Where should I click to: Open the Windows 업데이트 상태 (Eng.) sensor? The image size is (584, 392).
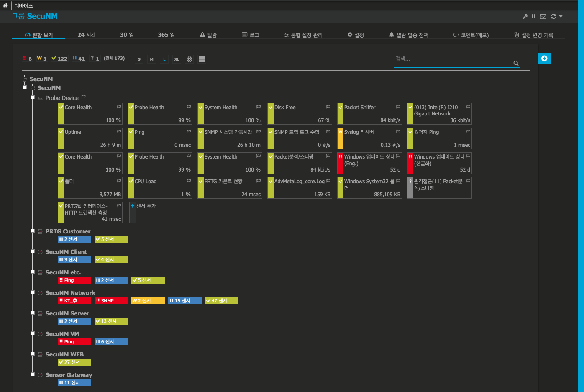(x=370, y=163)
